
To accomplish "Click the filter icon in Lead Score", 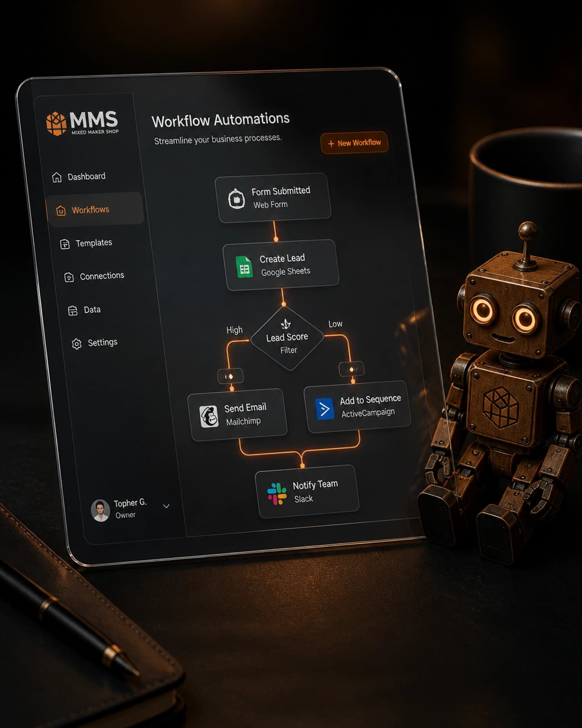I will pyautogui.click(x=286, y=324).
